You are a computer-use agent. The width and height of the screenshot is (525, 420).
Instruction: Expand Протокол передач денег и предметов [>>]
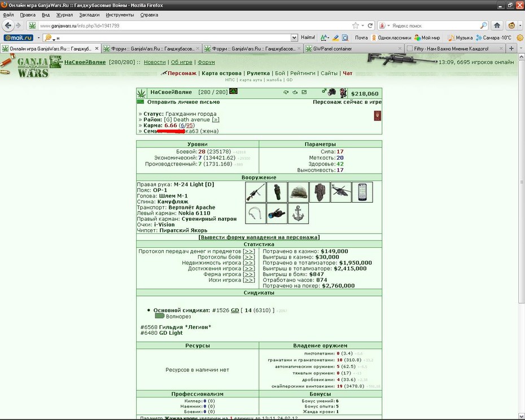249,251
